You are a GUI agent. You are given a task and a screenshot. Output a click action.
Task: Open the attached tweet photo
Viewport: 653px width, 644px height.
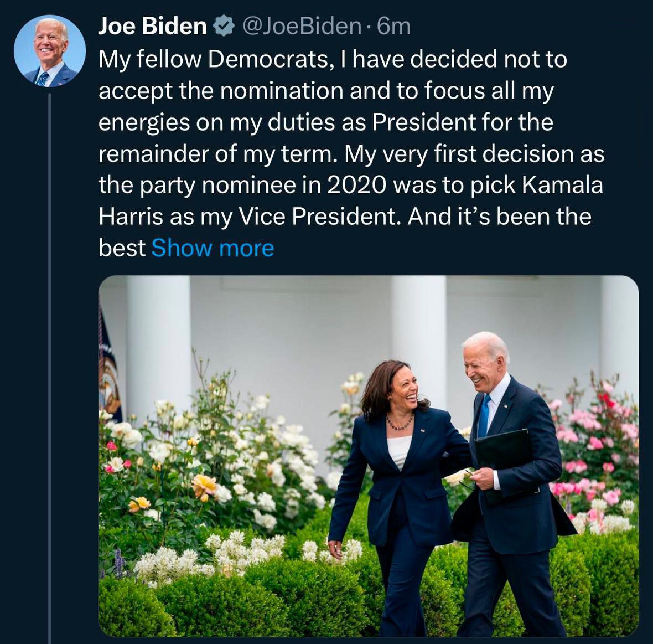tap(368, 455)
